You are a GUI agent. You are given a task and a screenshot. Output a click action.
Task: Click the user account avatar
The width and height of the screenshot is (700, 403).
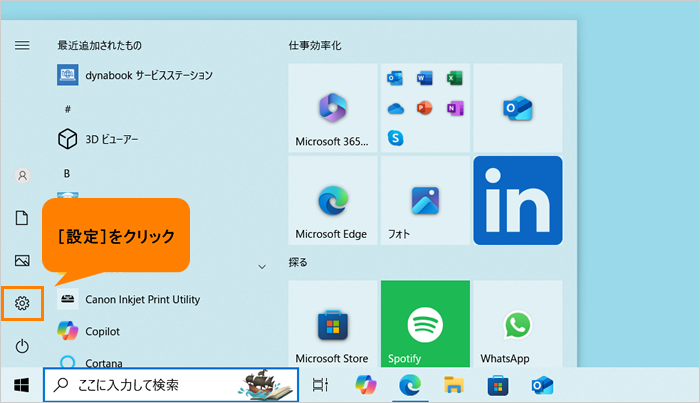pyautogui.click(x=22, y=176)
